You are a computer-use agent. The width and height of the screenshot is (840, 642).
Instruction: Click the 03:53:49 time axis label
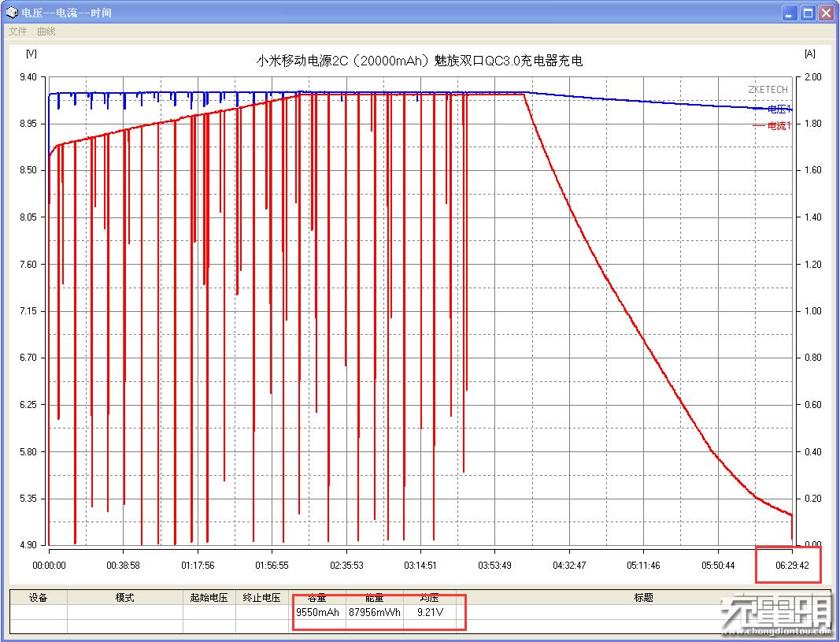(x=494, y=566)
